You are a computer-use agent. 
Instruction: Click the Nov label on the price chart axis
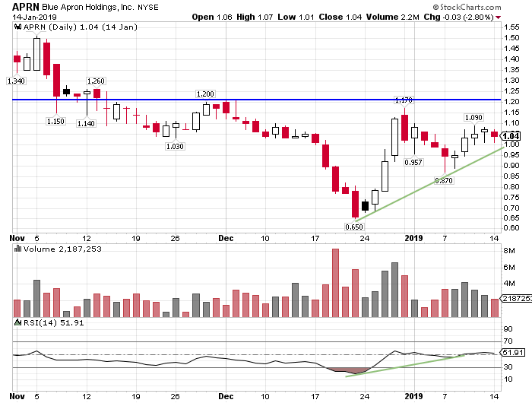point(17,238)
